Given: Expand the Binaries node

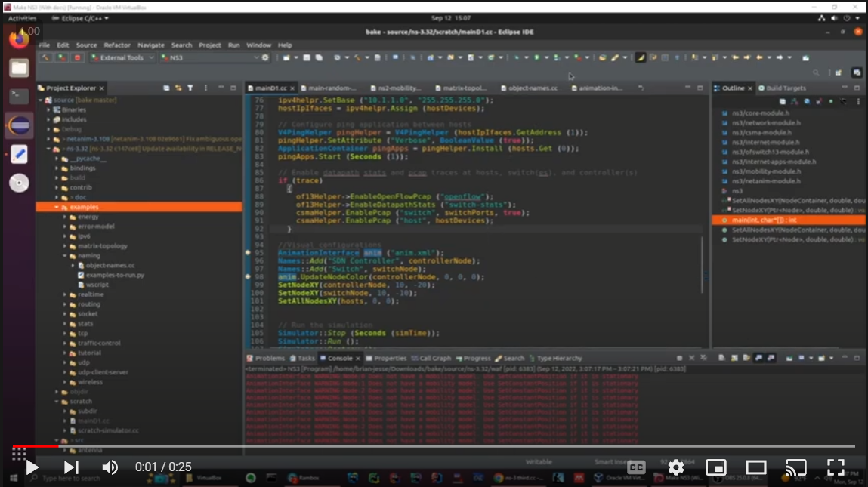Looking at the screenshot, I should coord(48,109).
